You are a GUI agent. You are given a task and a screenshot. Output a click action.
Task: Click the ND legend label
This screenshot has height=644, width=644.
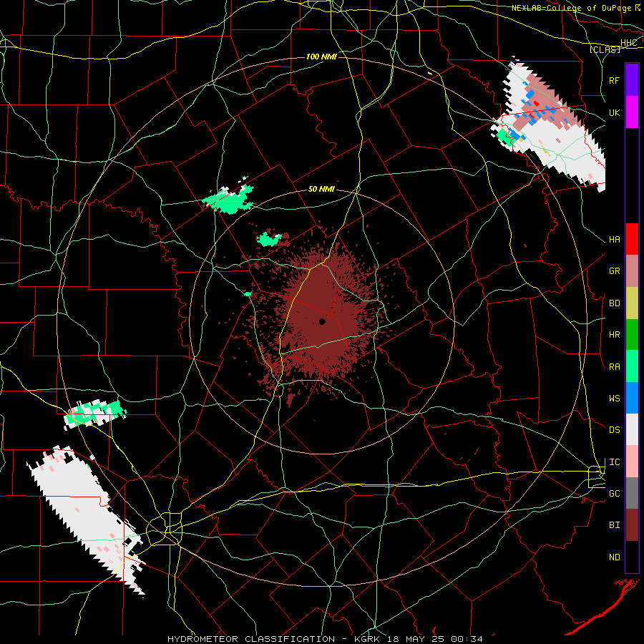[615, 557]
